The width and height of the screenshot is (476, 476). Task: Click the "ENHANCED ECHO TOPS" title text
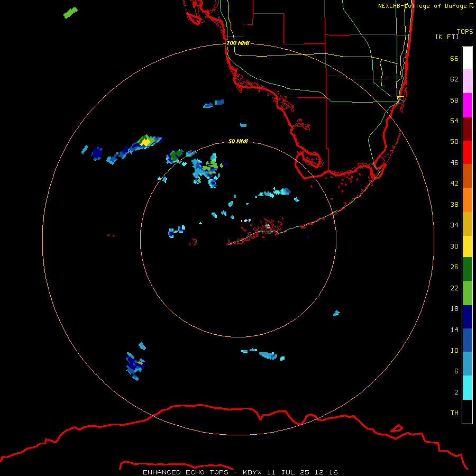click(x=186, y=472)
